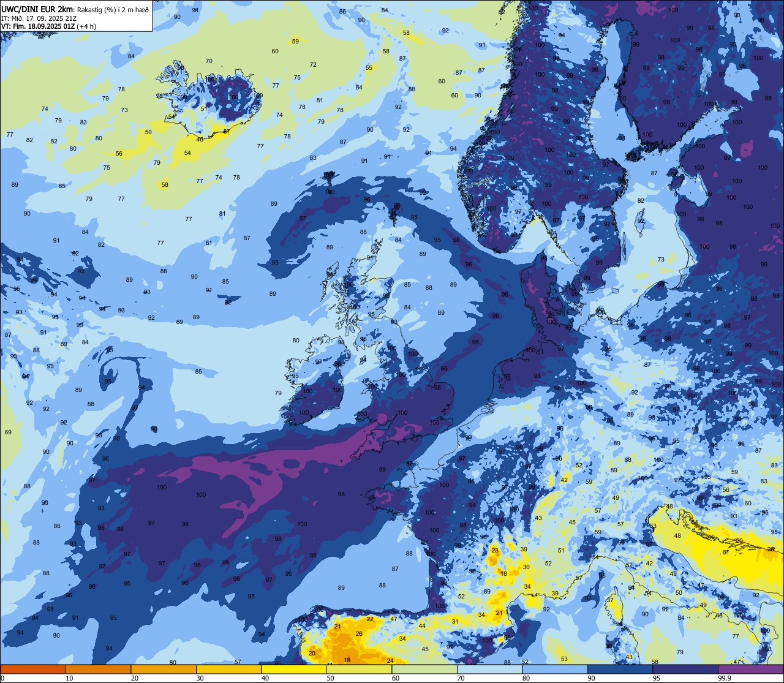784x683 pixels.
Task: Click the value 40 on Iceland's south coast
Action: (x=200, y=139)
